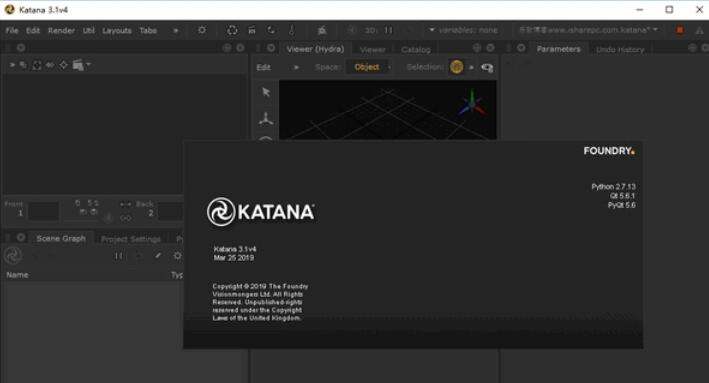
Task: Click the circular refresh icon in top toolbar
Action: [x=232, y=30]
